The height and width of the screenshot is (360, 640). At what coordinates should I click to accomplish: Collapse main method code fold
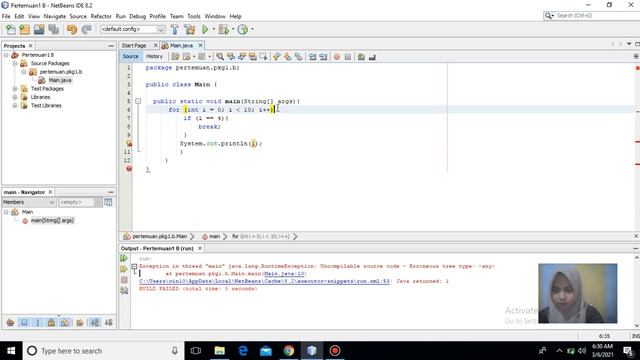point(138,101)
